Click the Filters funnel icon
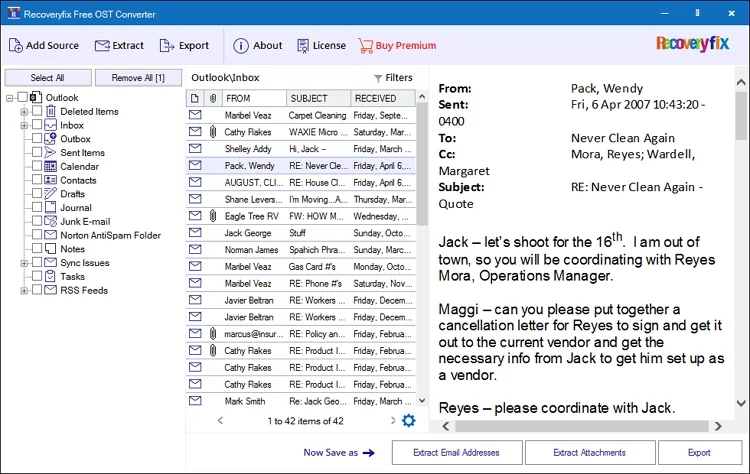 [x=378, y=78]
